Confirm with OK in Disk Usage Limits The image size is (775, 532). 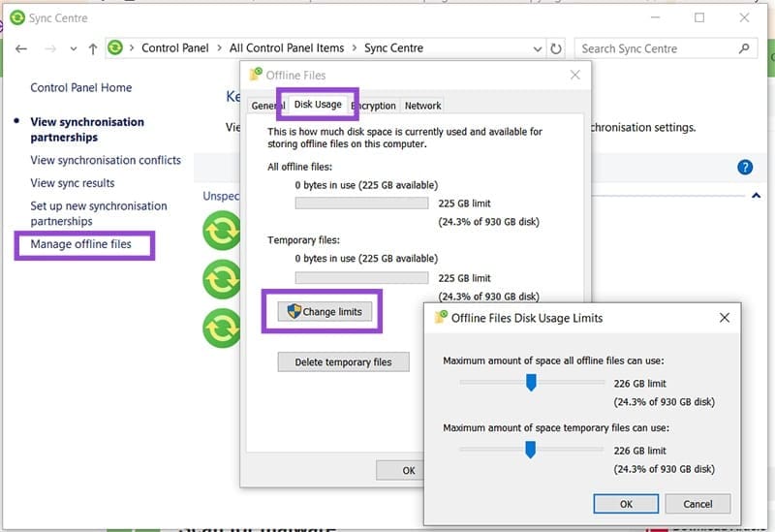tap(626, 504)
